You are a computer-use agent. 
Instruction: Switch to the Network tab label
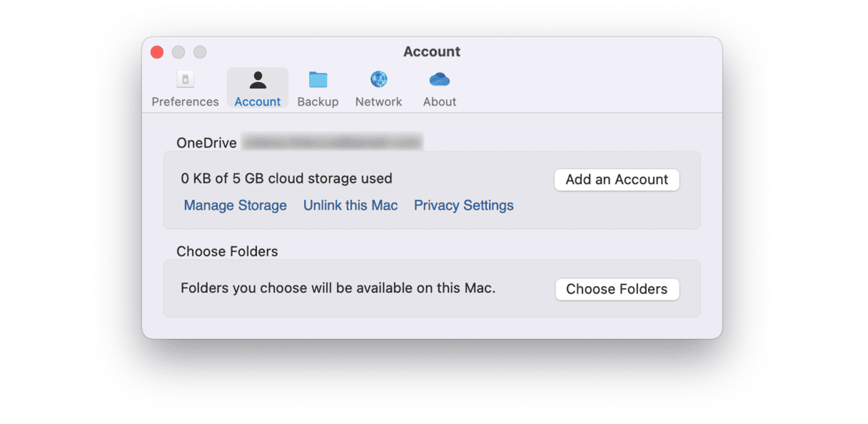pos(379,101)
